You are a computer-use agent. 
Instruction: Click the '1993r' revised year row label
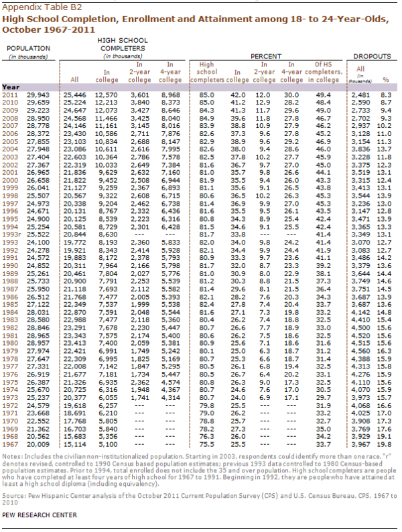tap(13, 233)
